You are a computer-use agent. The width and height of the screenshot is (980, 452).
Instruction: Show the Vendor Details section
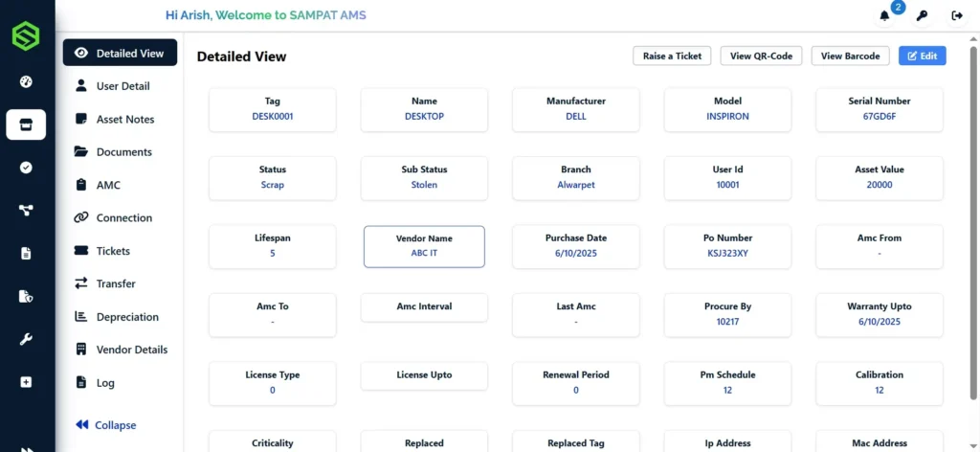tap(131, 350)
